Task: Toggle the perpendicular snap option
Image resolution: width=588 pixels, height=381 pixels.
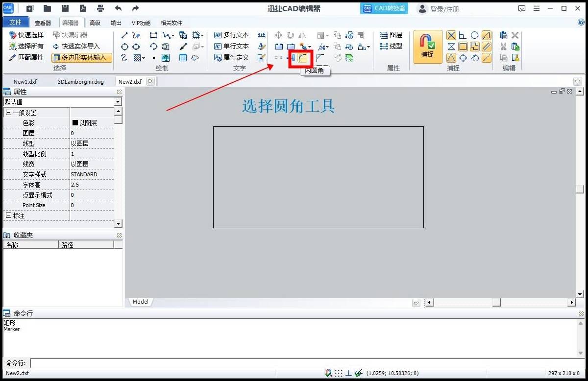Action: tap(463, 35)
